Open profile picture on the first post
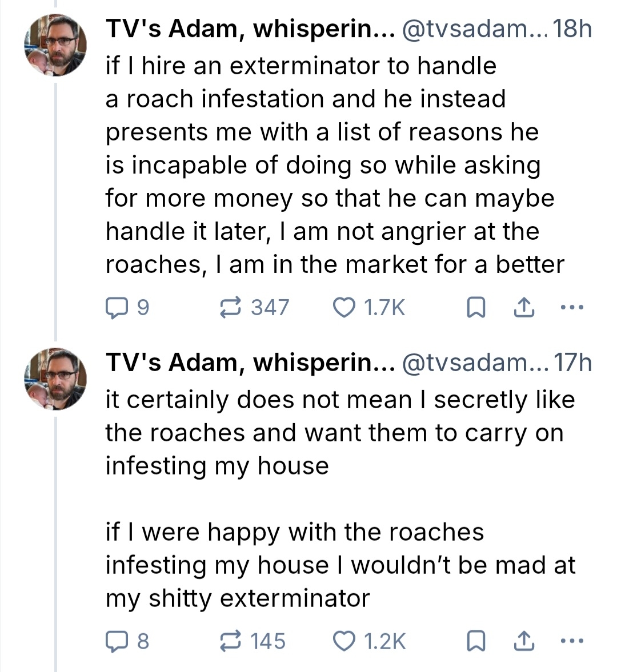This screenshot has width=617, height=672. click(x=55, y=46)
